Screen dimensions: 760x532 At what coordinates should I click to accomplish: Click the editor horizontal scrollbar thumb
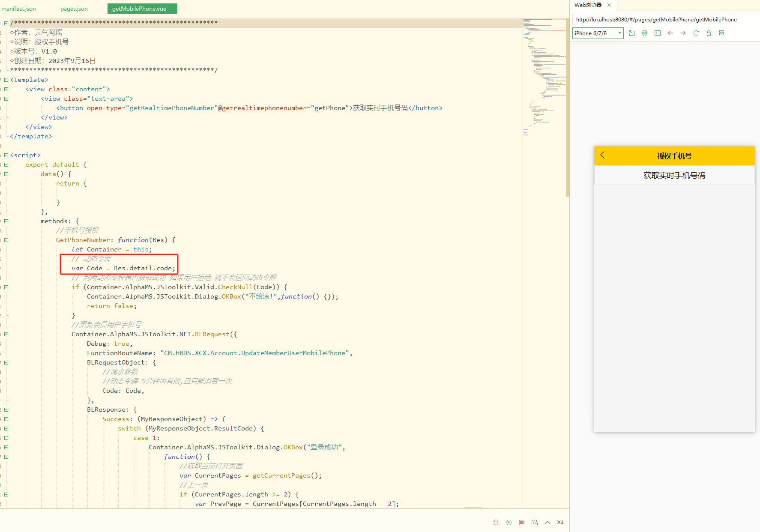tap(473, 509)
